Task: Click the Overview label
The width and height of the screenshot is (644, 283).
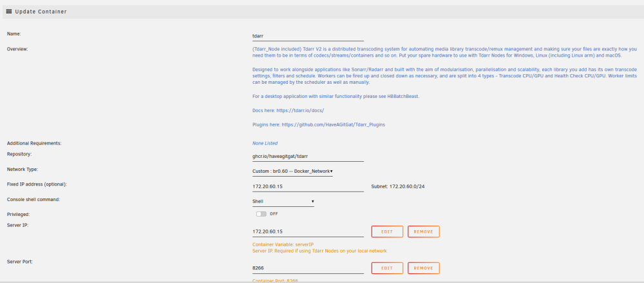Action: click(17, 49)
